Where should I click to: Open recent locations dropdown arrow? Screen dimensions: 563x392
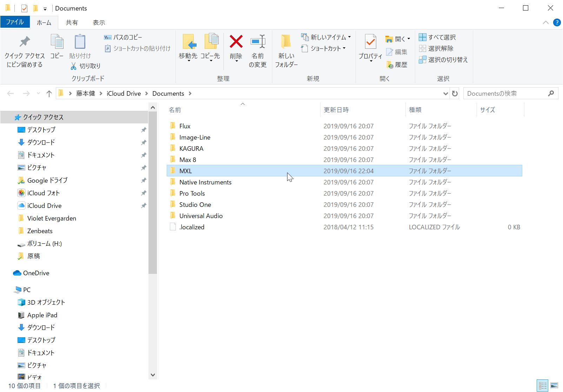[x=38, y=94]
